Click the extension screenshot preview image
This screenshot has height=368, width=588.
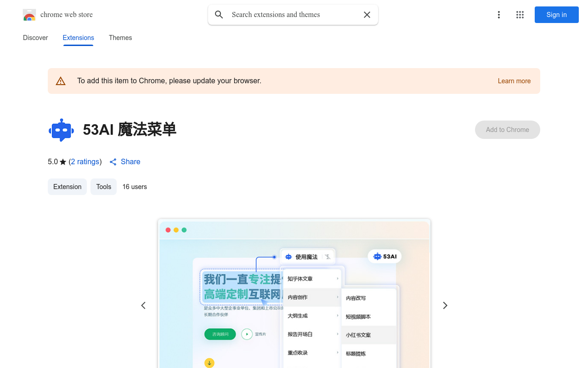(x=294, y=293)
